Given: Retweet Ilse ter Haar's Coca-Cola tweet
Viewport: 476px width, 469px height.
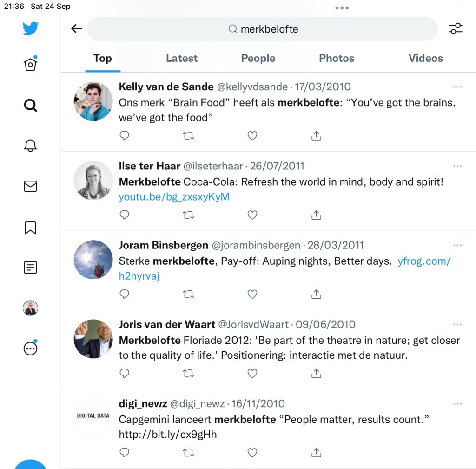Looking at the screenshot, I should pos(188,215).
